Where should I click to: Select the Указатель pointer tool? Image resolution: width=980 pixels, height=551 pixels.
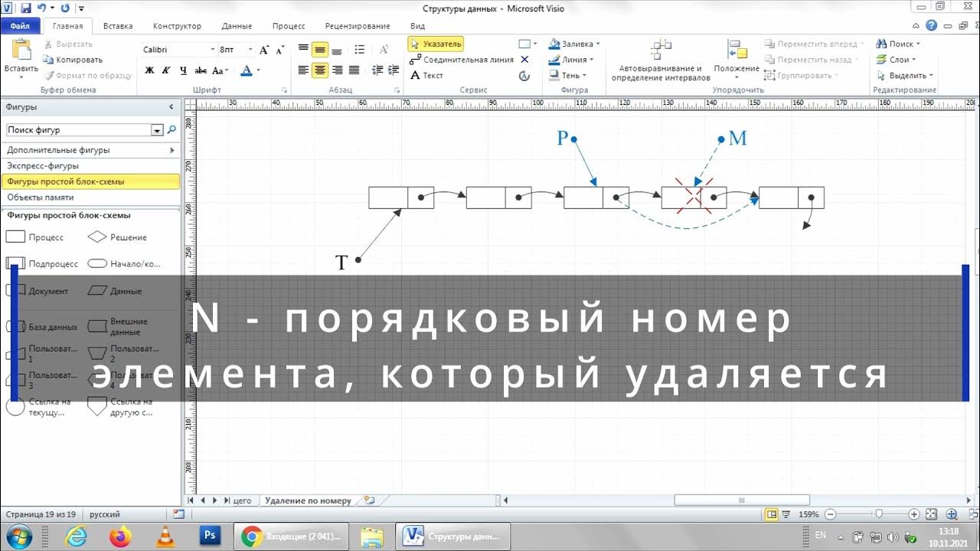[x=436, y=44]
